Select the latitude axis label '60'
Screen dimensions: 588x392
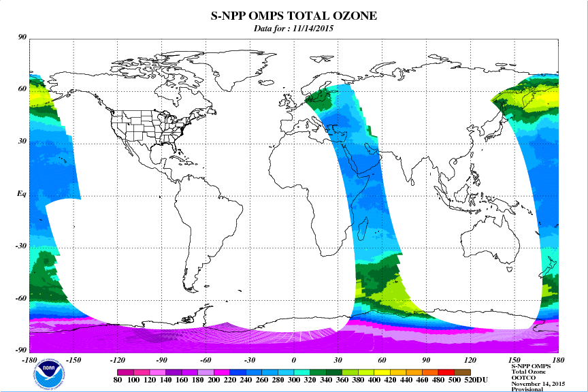point(22,89)
